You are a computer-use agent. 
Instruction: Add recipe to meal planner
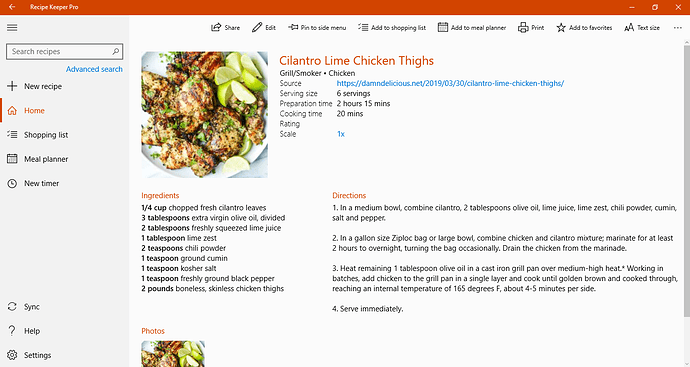pos(472,27)
